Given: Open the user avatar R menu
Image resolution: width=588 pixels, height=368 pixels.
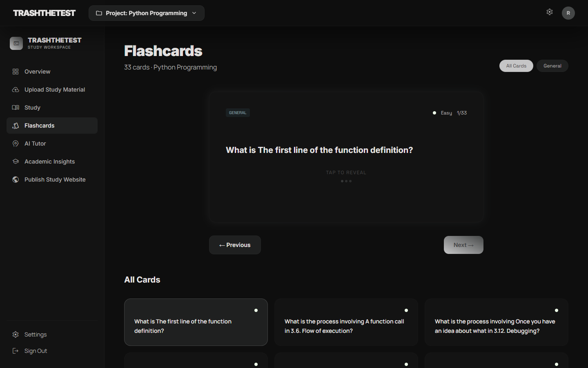Looking at the screenshot, I should click(x=568, y=13).
